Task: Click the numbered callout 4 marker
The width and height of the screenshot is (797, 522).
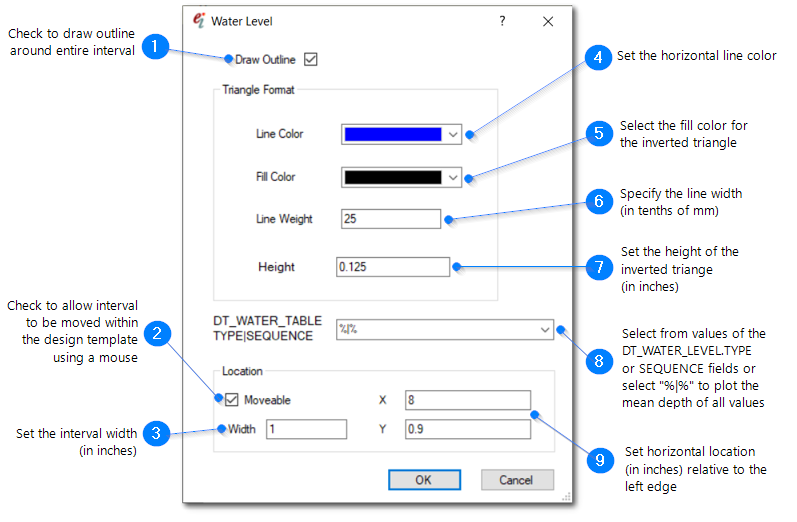Action: click(x=597, y=57)
